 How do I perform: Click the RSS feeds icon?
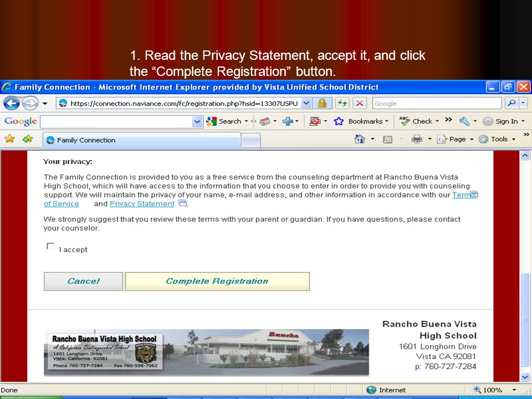pyautogui.click(x=387, y=140)
